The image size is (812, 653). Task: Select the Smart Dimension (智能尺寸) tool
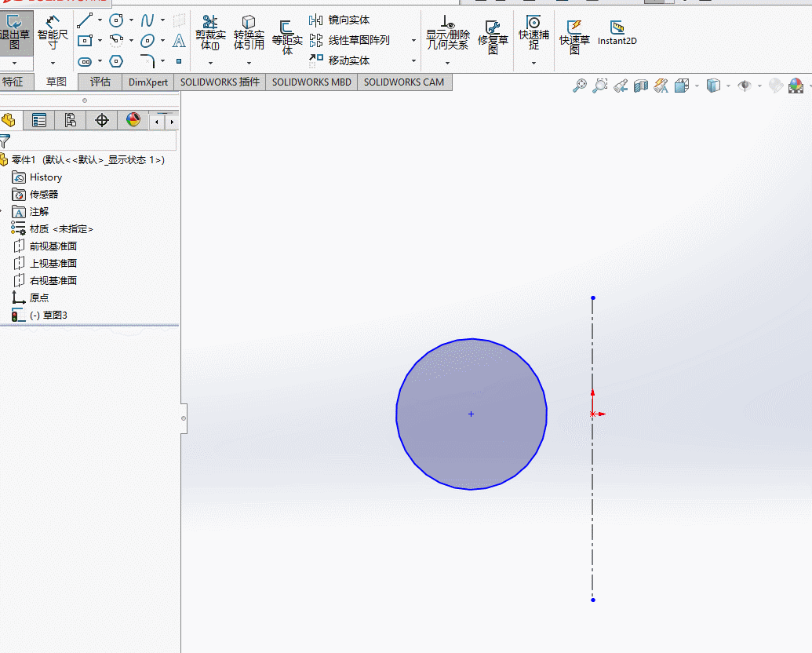click(53, 33)
